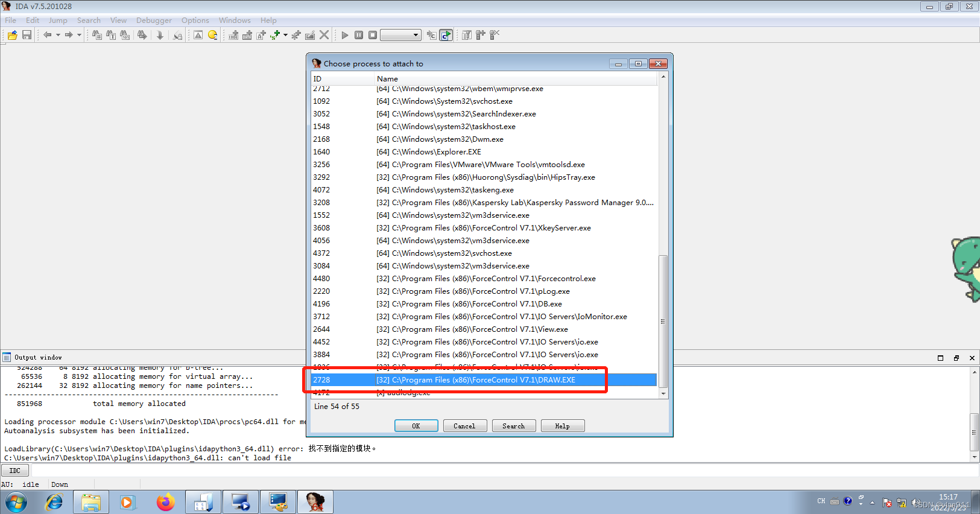Open the Edit menu
This screenshot has width=980, height=514.
(33, 20)
